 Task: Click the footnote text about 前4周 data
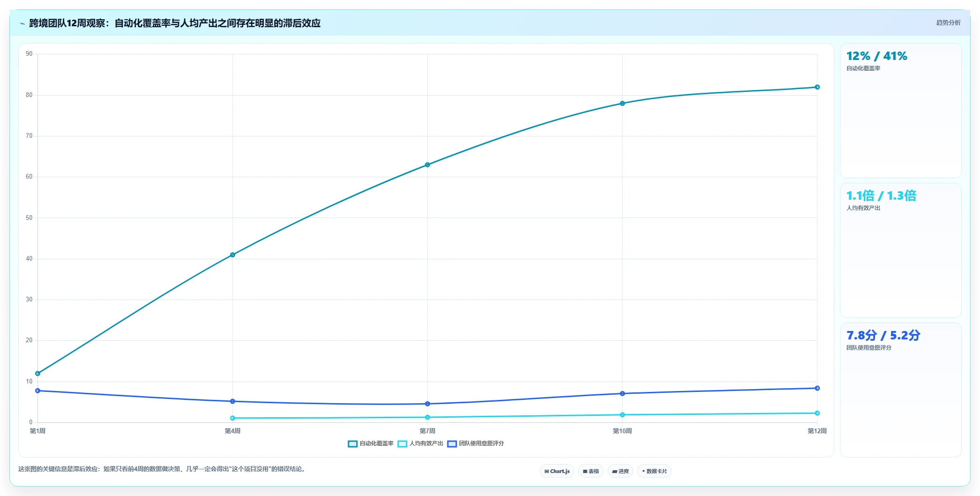[163, 469]
